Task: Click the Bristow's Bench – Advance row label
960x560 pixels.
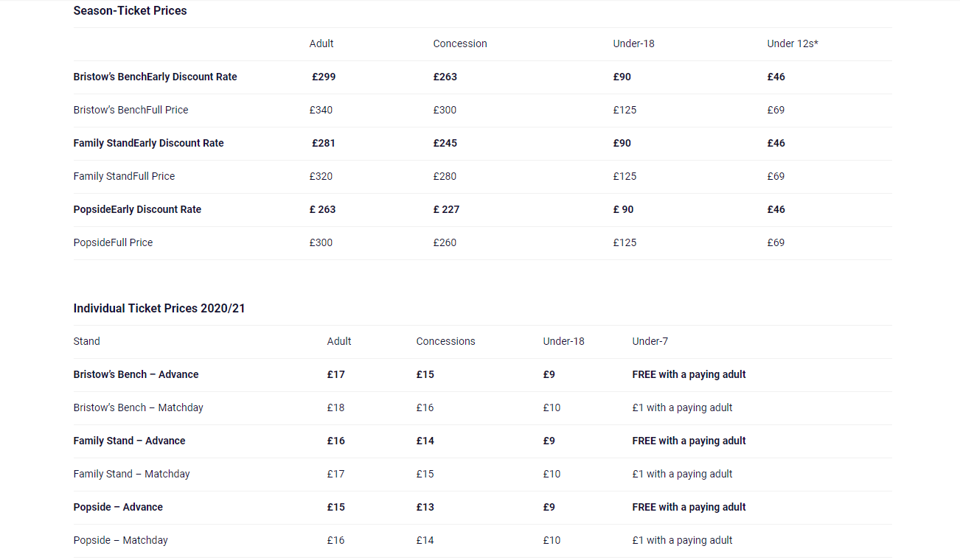Action: (x=136, y=375)
